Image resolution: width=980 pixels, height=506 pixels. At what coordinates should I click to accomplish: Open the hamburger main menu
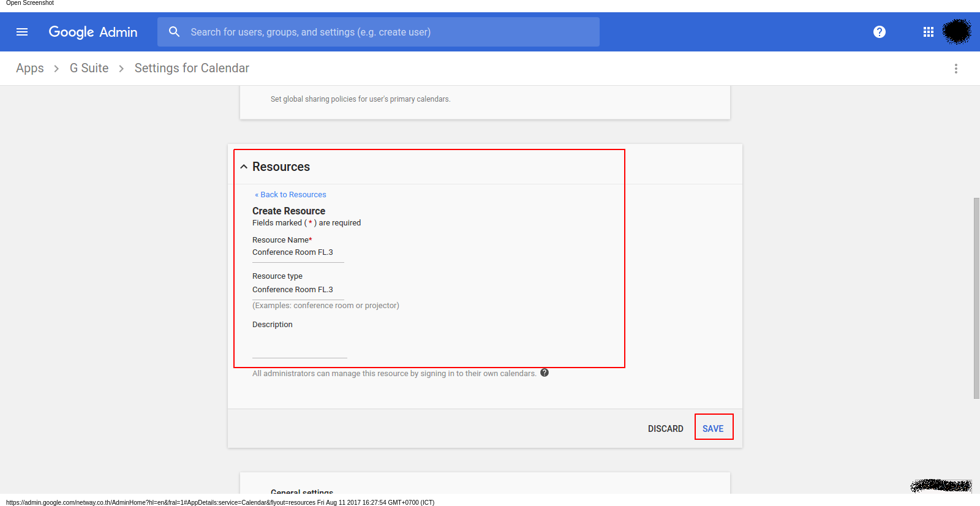click(22, 32)
